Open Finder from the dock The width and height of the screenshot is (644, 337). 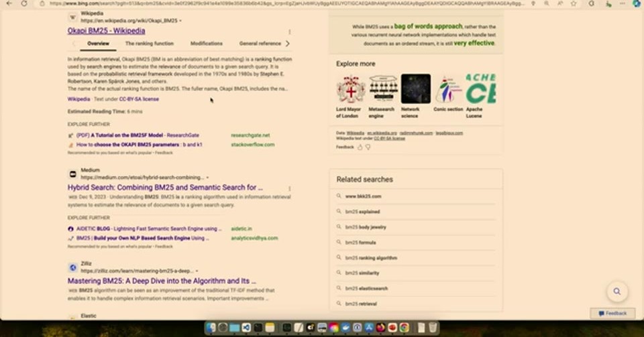tap(211, 328)
